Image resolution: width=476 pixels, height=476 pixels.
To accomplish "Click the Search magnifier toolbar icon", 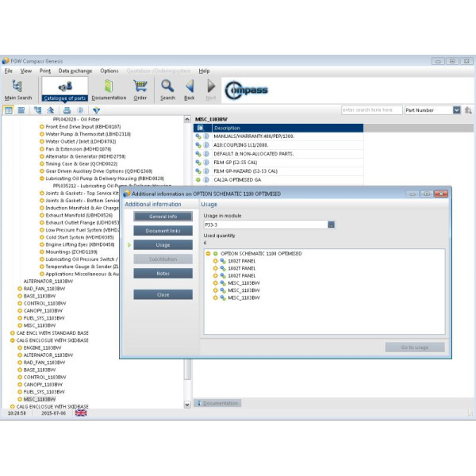I will (167, 89).
